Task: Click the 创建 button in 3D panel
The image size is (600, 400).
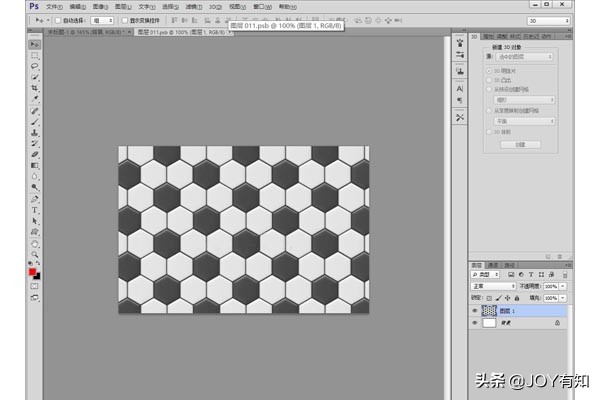Action: (x=519, y=144)
